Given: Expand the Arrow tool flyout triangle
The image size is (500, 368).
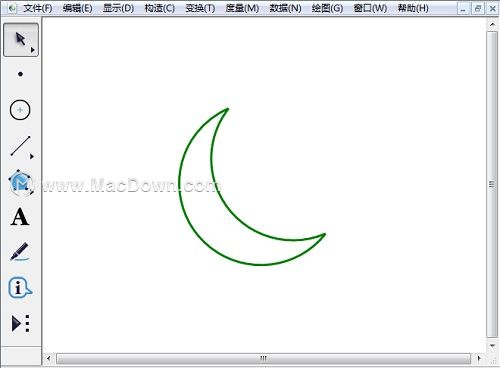Looking at the screenshot, I should [x=33, y=50].
